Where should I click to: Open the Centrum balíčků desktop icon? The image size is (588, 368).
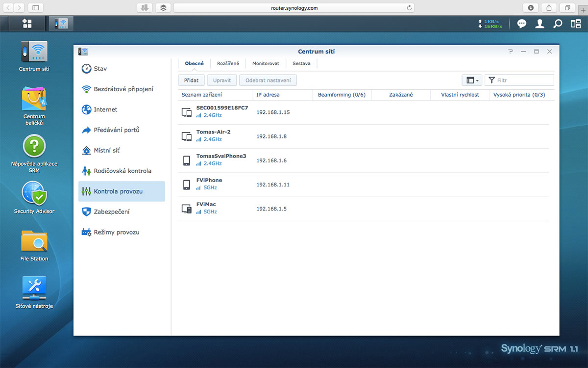point(34,100)
